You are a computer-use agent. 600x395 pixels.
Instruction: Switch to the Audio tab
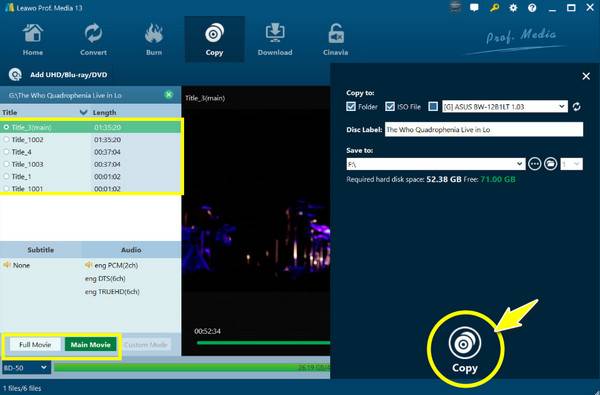coord(131,250)
